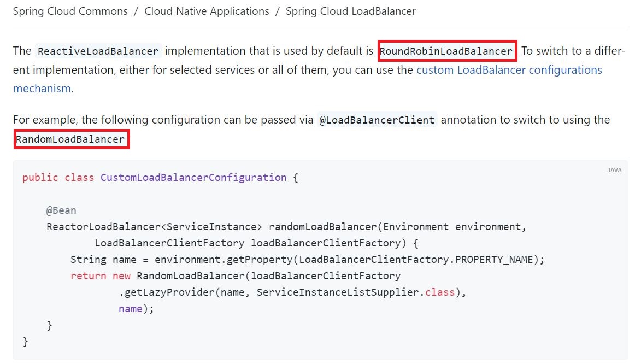Click the Spring Cloud LoadBalancer breadcrumb
This screenshot has height=364, width=641.
(351, 11)
